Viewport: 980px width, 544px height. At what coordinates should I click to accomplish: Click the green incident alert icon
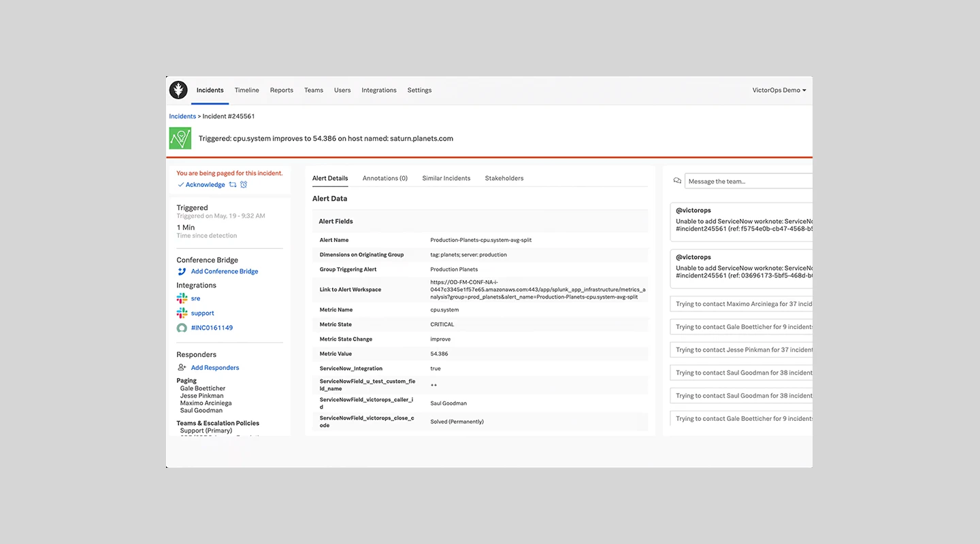[180, 138]
